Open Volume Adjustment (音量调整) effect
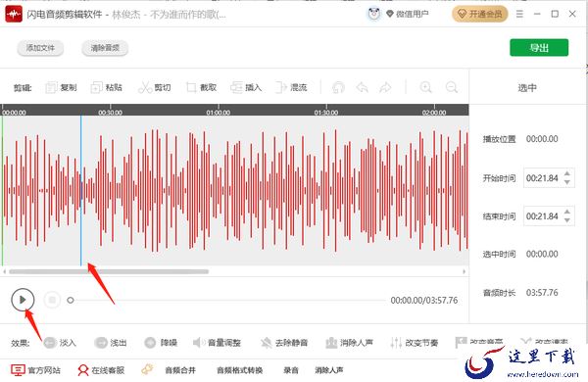Screen dimensions: 588x382 (217, 343)
